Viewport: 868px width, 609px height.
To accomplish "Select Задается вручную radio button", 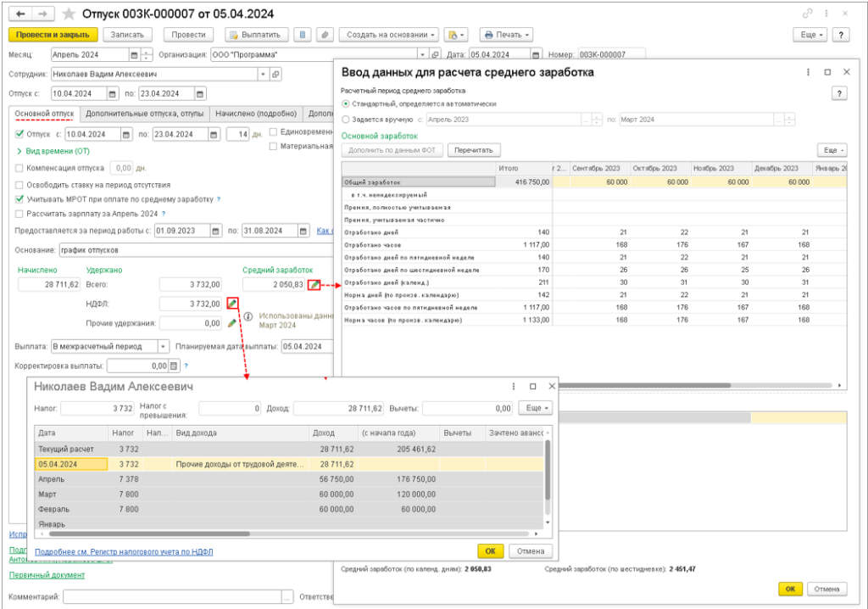I will [345, 120].
